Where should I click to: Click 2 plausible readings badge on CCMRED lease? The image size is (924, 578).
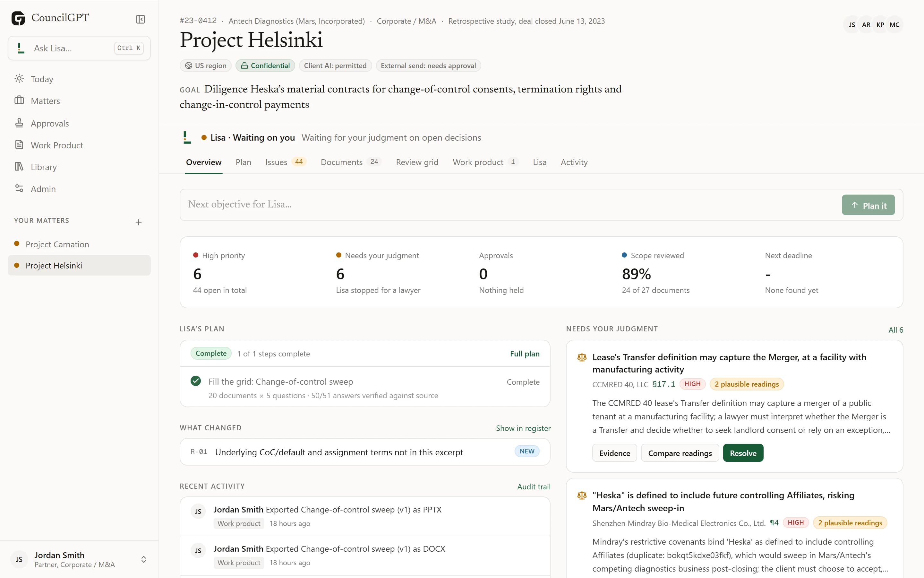747,384
